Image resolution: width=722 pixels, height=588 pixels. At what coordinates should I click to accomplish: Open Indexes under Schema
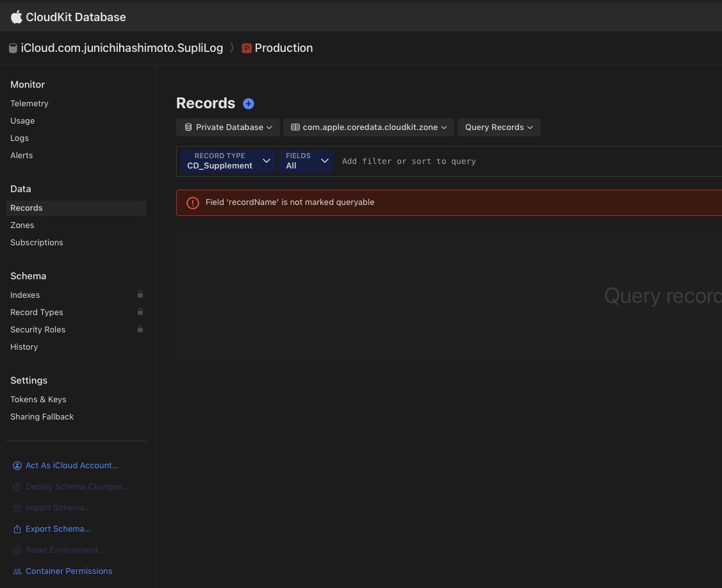coord(25,295)
